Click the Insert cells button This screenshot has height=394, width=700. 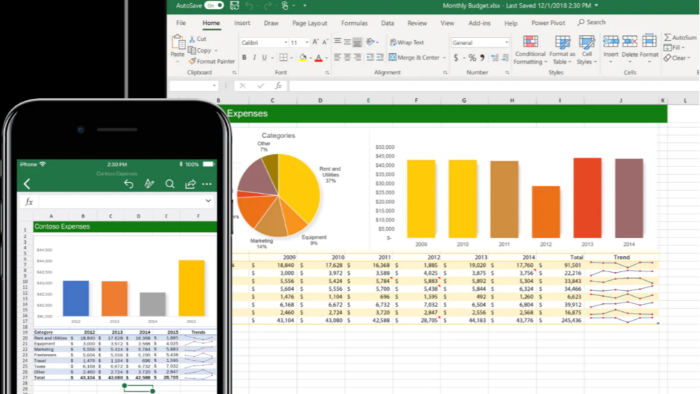pyautogui.click(x=611, y=49)
